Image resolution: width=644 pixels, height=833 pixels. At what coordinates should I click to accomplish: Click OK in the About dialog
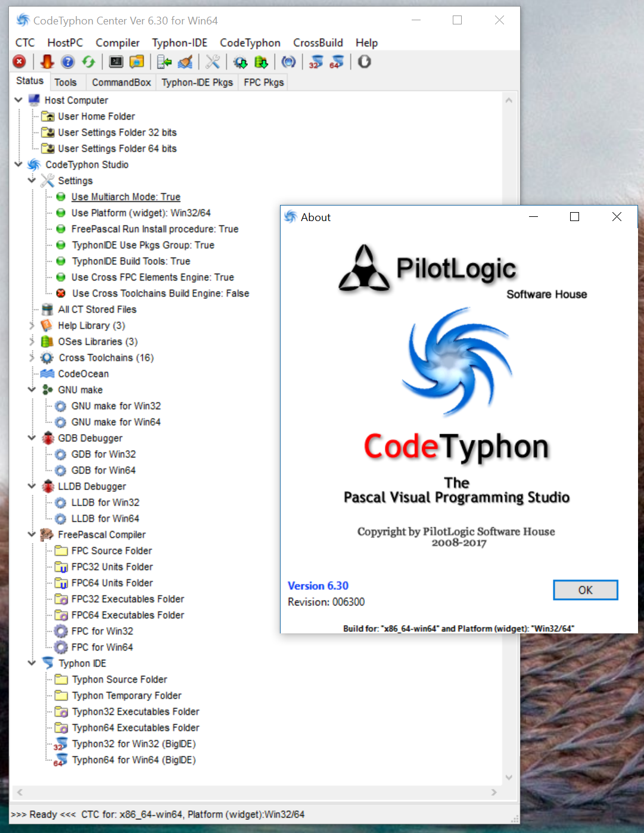tap(586, 590)
